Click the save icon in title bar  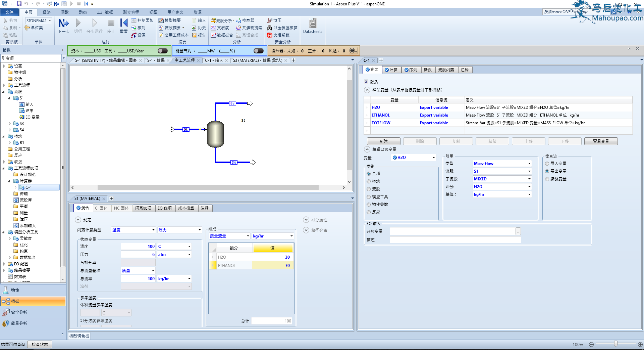coord(19,4)
